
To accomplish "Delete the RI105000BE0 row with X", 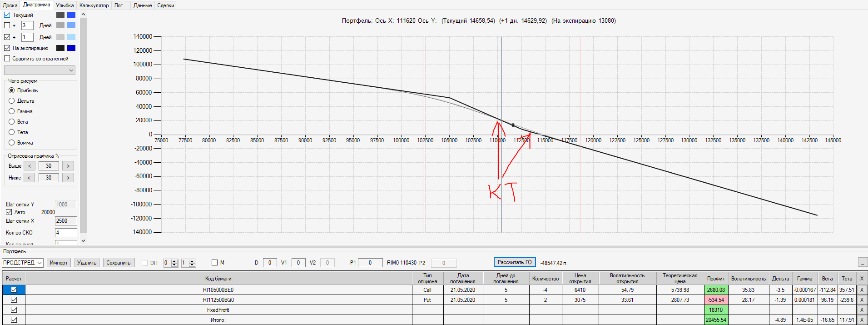I will pyautogui.click(x=862, y=290).
